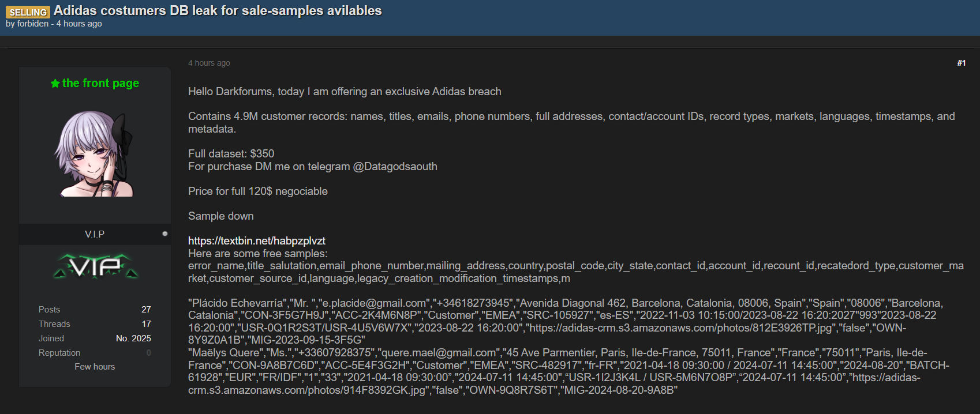
Task: Click the post timestamp above the message
Action: (x=209, y=63)
